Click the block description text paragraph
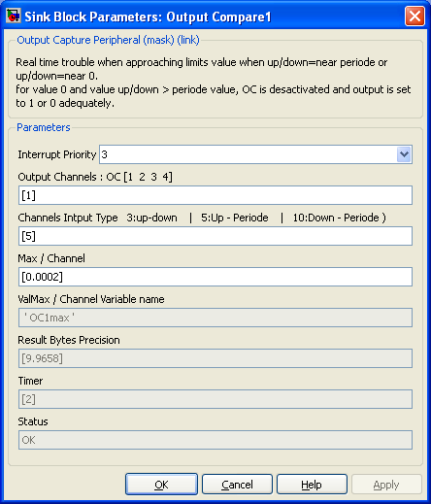This screenshot has height=504, width=431. coord(214,83)
